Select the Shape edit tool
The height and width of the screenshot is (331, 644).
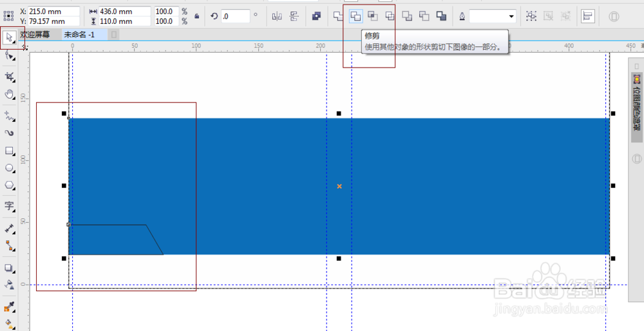tap(9, 56)
